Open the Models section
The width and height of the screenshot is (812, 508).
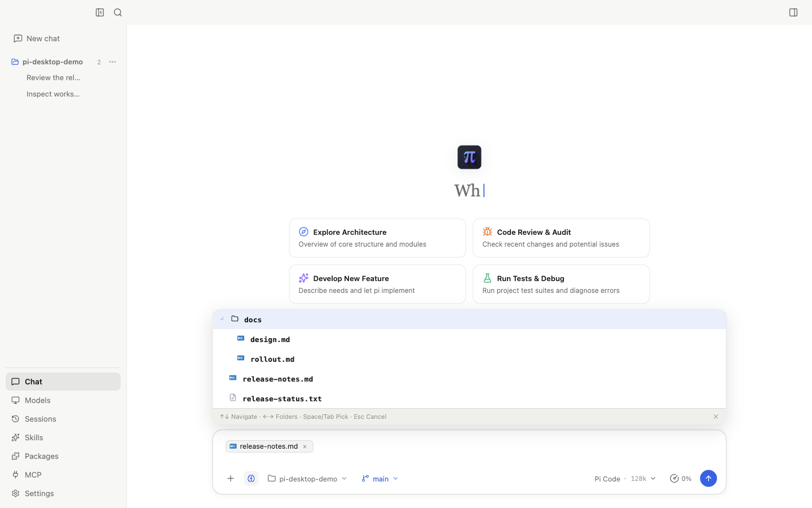pyautogui.click(x=63, y=400)
